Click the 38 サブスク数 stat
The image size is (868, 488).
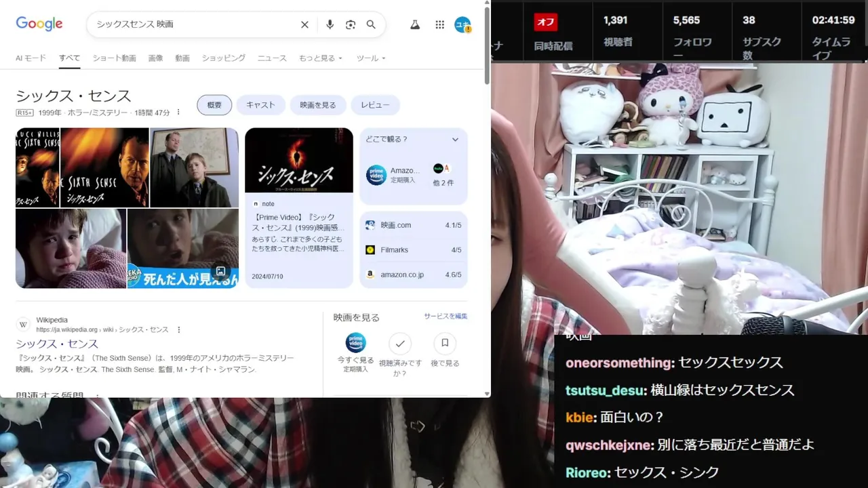(x=762, y=37)
